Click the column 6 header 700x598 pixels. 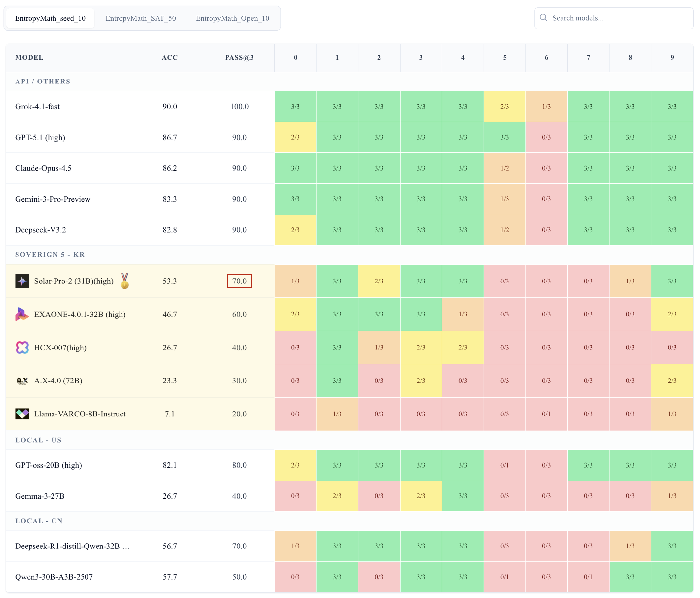pos(546,57)
